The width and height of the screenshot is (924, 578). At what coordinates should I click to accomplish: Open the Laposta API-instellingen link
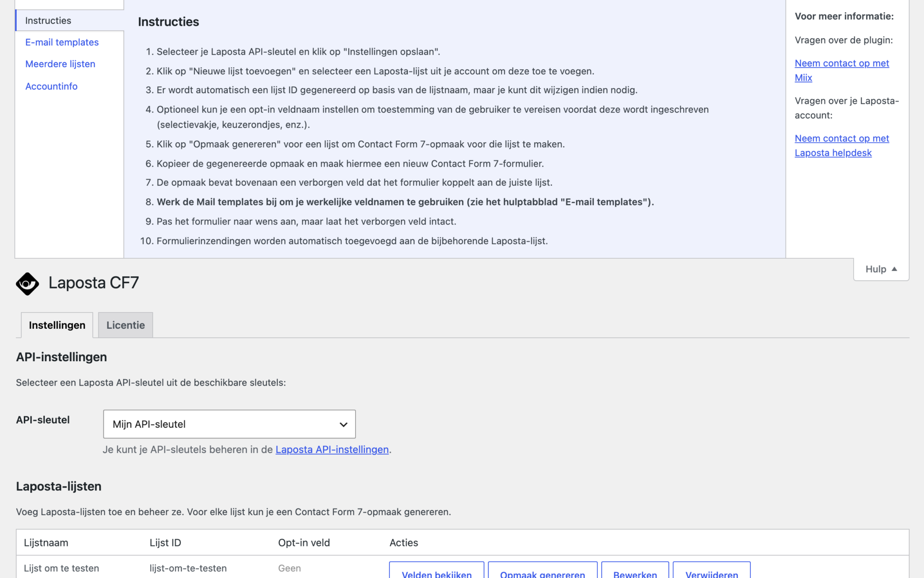[x=332, y=450]
